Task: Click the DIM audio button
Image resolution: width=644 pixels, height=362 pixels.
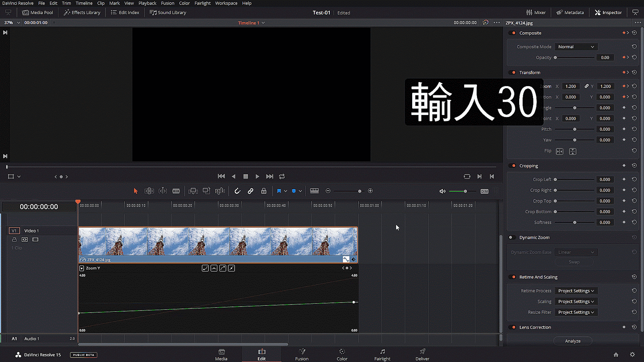Action: pyautogui.click(x=484, y=191)
